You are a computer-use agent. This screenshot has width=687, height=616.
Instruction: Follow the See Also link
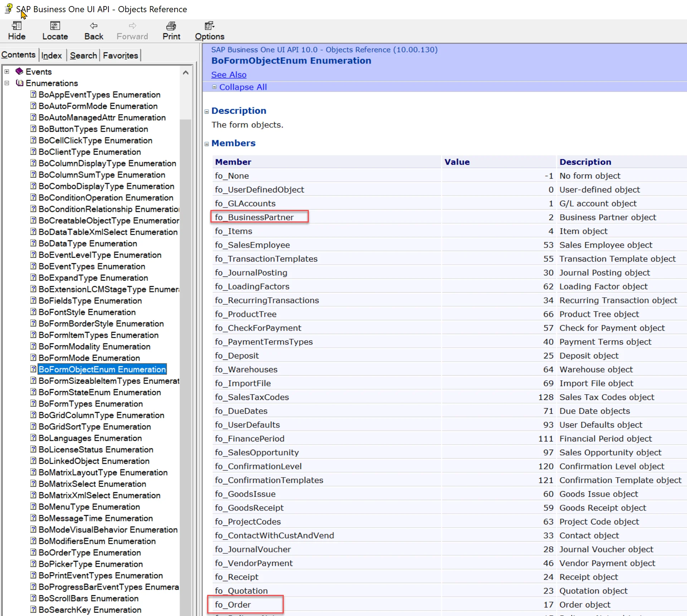(229, 75)
